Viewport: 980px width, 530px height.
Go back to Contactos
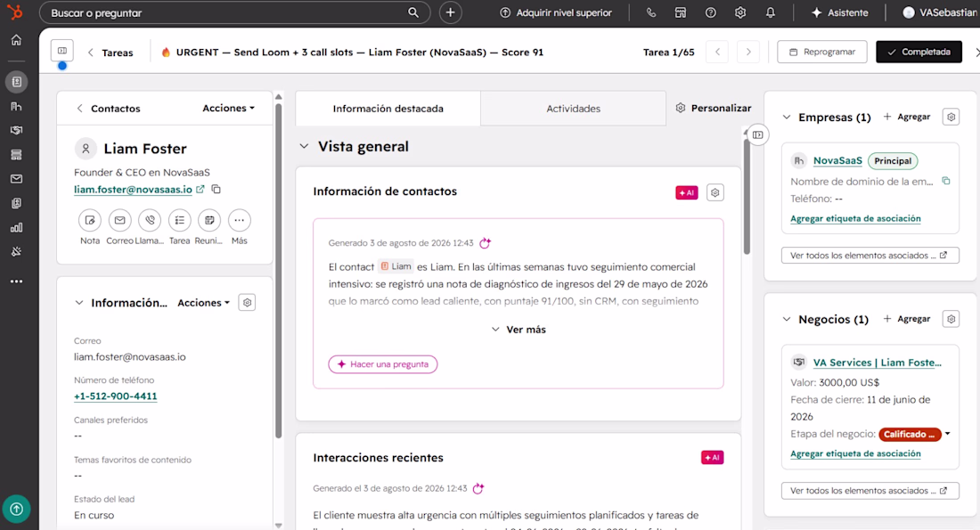point(109,108)
